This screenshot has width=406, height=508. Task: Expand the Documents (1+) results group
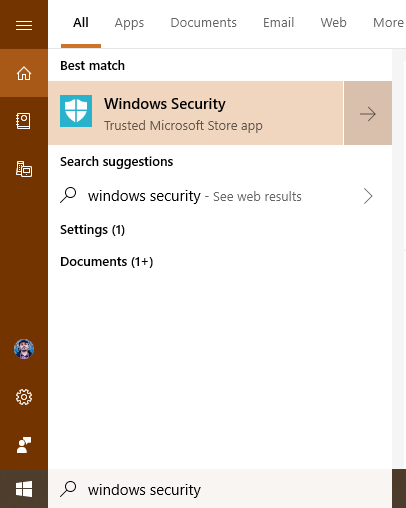[x=107, y=262]
